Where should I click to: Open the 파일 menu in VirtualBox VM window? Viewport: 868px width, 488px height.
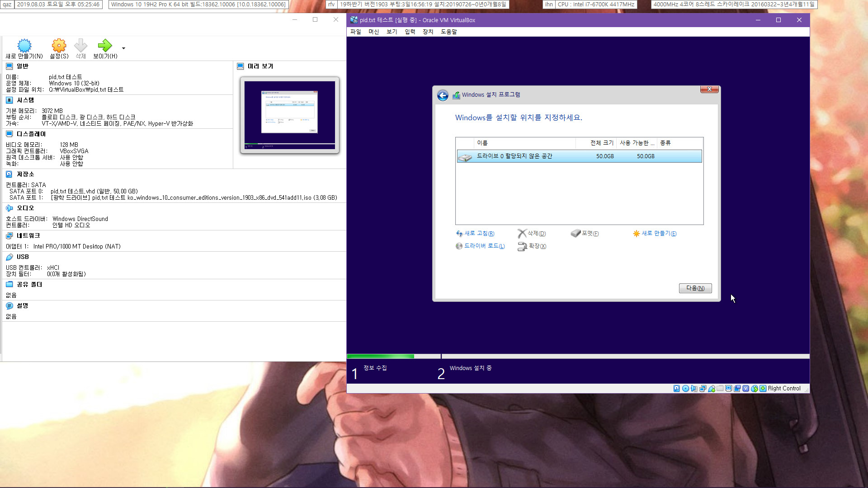[356, 32]
